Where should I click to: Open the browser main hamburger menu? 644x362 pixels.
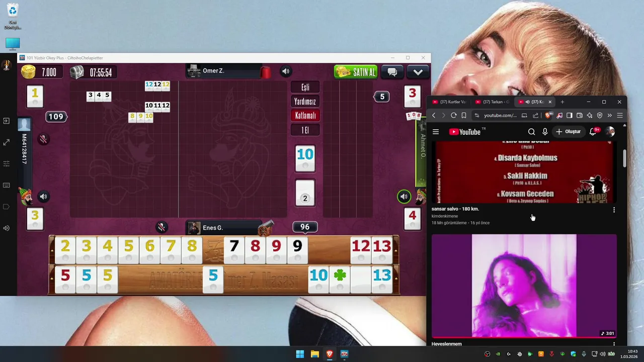[x=620, y=116]
